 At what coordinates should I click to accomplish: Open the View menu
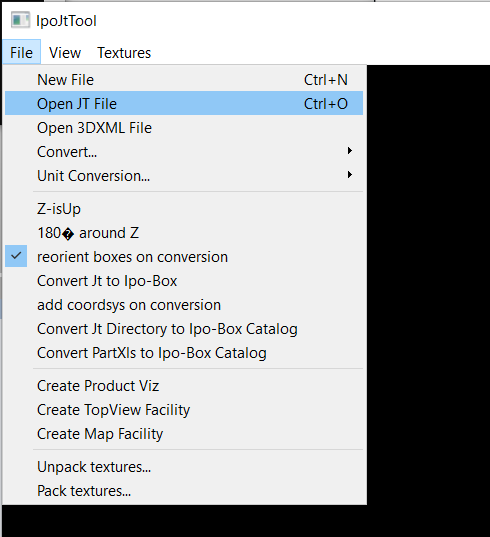pyautogui.click(x=65, y=53)
